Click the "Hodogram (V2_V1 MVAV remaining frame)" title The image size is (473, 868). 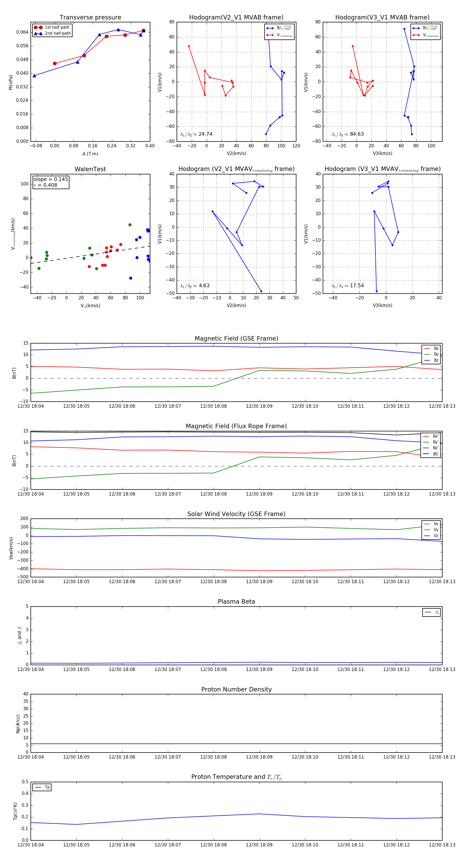[236, 169]
